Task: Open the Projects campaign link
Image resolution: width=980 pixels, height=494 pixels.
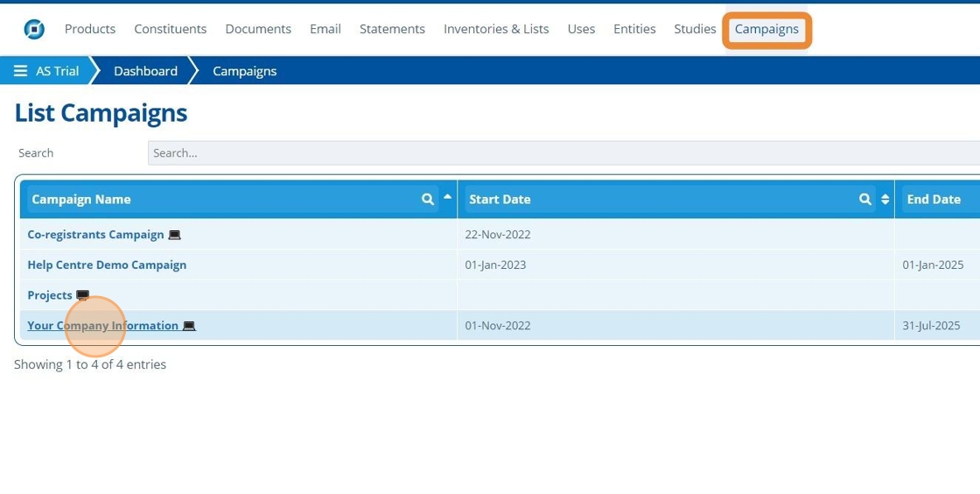Action: 50,295
